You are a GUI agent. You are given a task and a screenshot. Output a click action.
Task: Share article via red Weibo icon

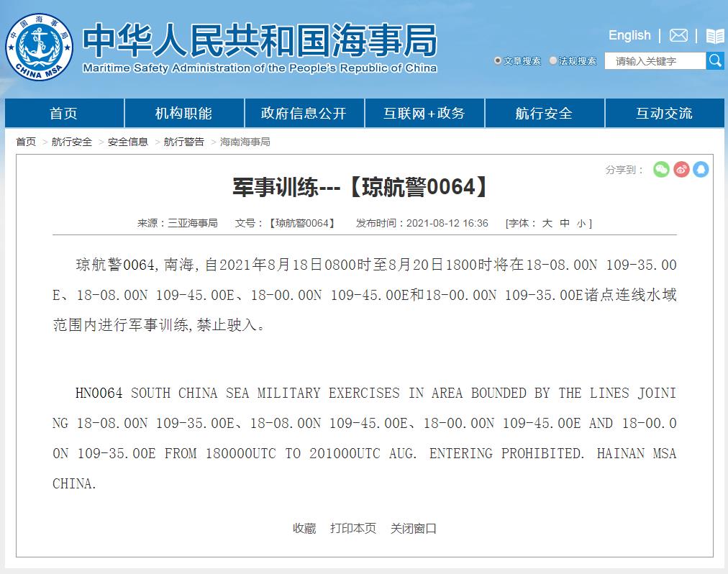681,169
